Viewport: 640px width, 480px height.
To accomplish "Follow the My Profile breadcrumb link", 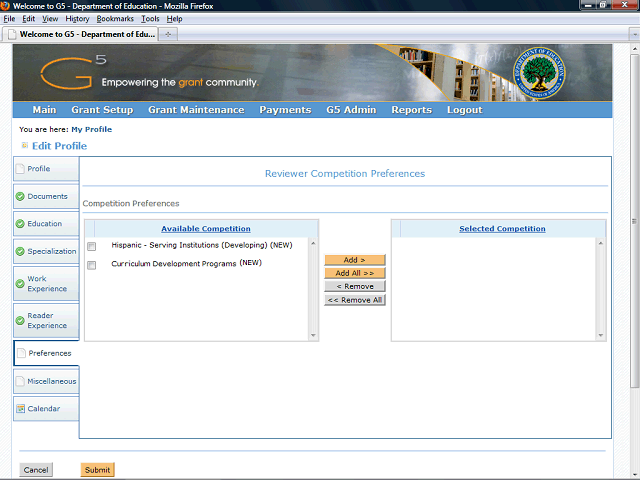I will [x=91, y=129].
